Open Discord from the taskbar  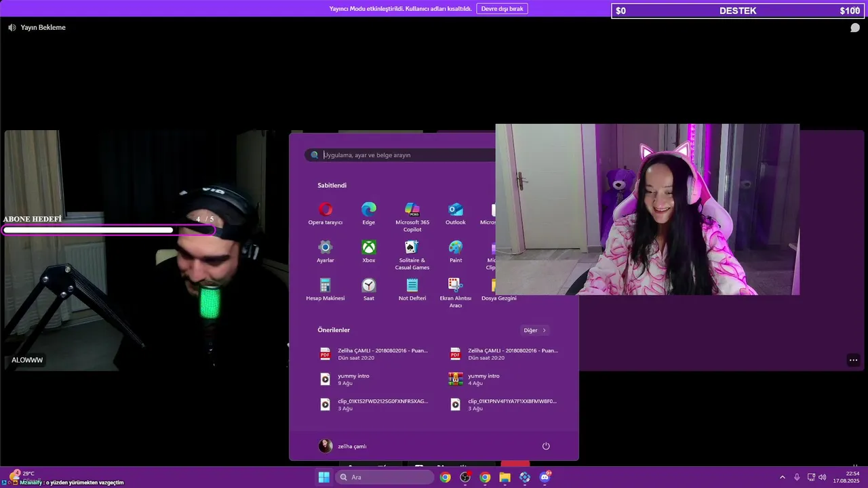(545, 477)
